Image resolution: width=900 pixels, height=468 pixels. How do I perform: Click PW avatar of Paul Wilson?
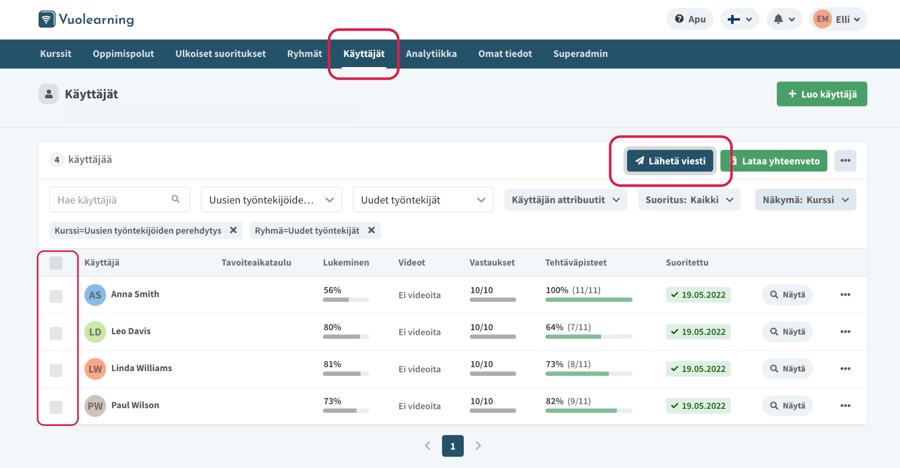point(95,406)
